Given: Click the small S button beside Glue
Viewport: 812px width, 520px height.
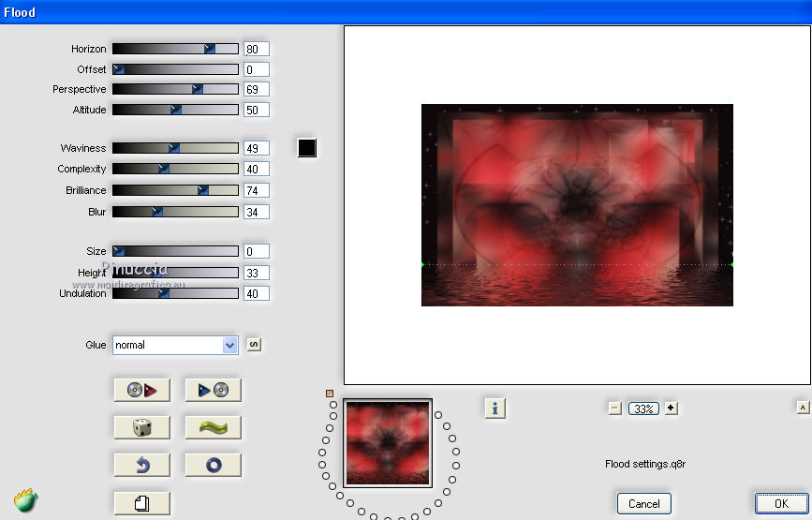Looking at the screenshot, I should click(254, 345).
